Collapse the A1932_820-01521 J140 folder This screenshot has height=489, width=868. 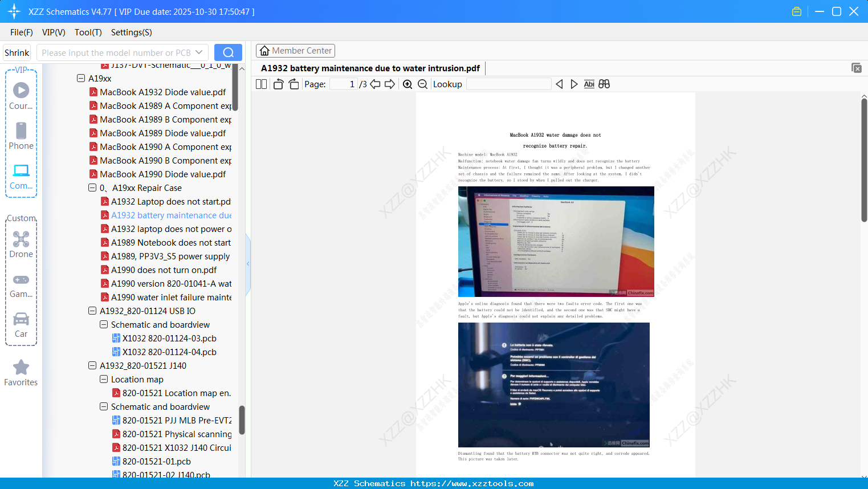pos(92,365)
